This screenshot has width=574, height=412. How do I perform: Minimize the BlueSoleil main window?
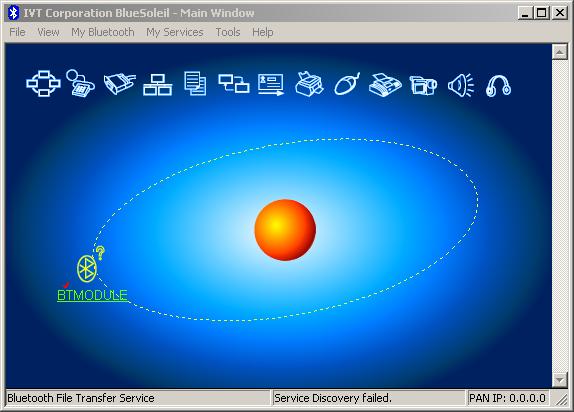526,13
